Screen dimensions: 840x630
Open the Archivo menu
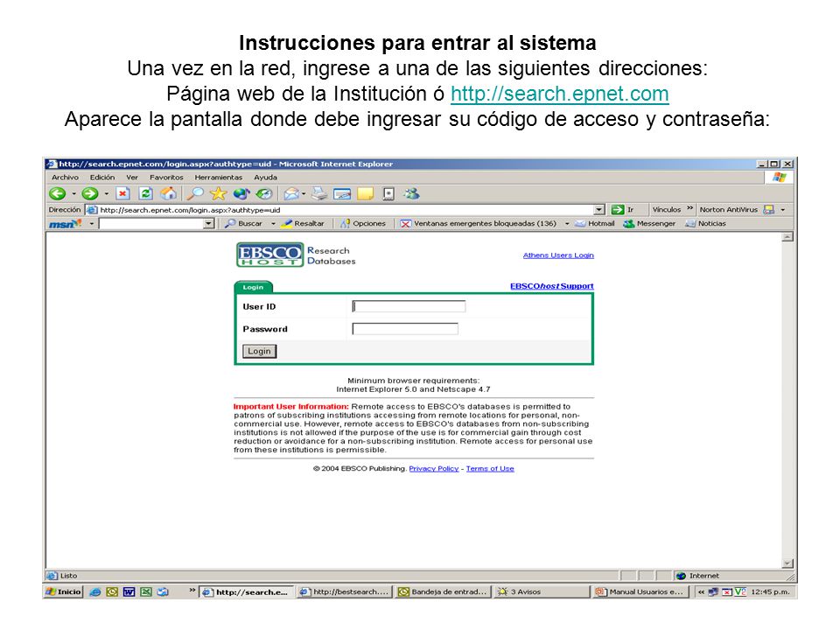[x=65, y=177]
